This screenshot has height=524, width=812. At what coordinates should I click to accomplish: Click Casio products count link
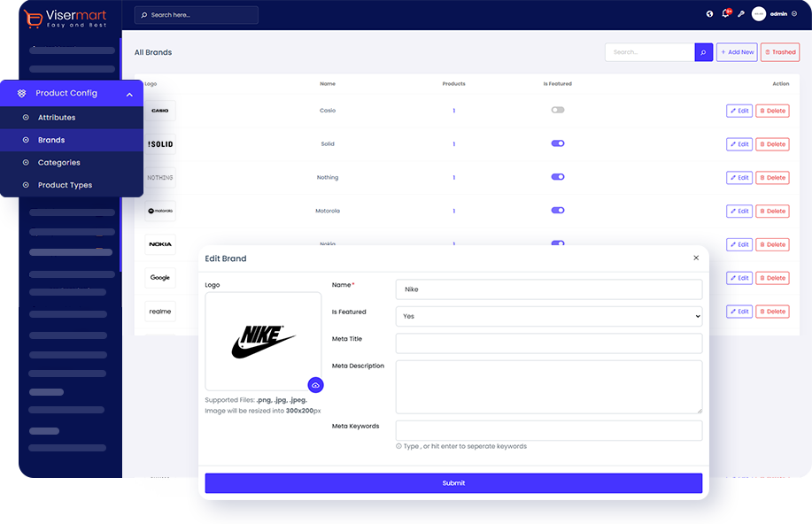(453, 111)
